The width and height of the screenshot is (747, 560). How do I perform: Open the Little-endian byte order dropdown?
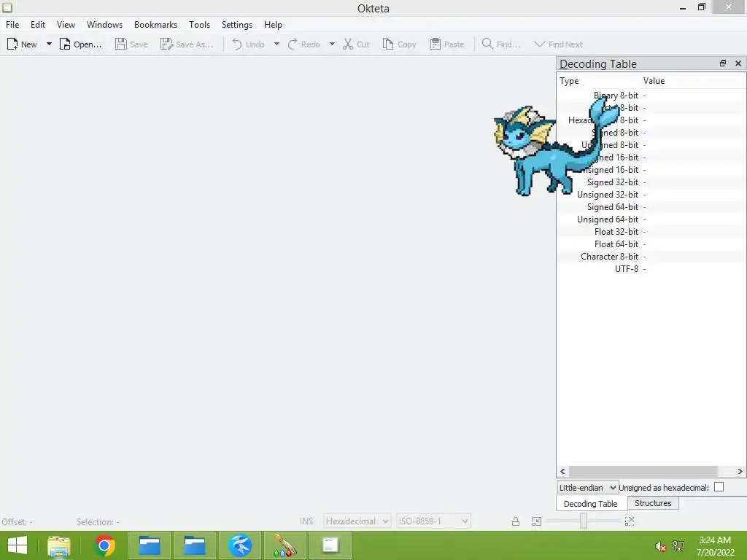588,488
